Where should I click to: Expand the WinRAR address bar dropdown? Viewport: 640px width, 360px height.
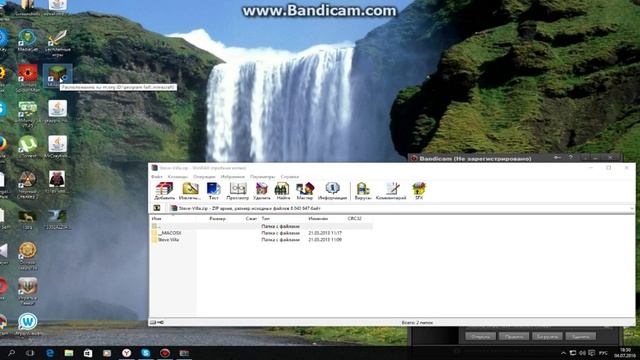(x=631, y=209)
